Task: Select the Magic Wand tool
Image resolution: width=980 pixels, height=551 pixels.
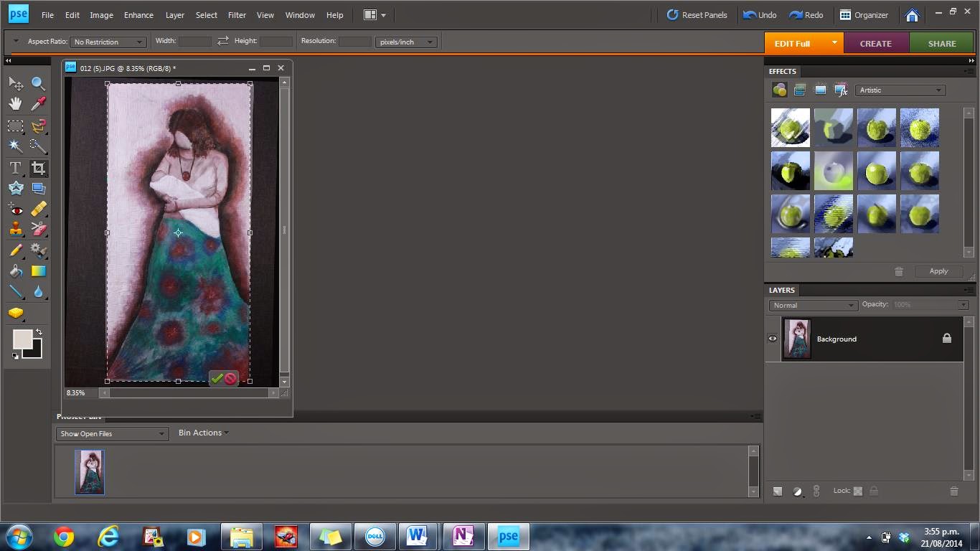Action: point(16,146)
